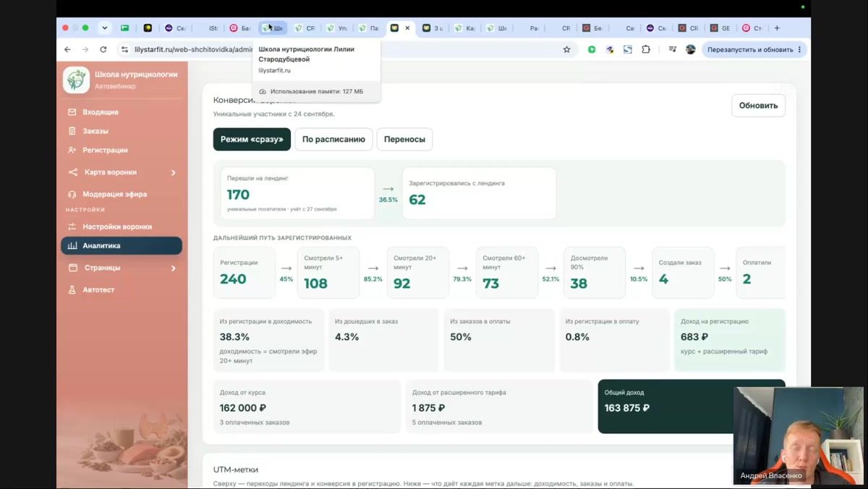The image size is (868, 489).
Task: Bookmark this page with the star icon
Action: tap(566, 49)
